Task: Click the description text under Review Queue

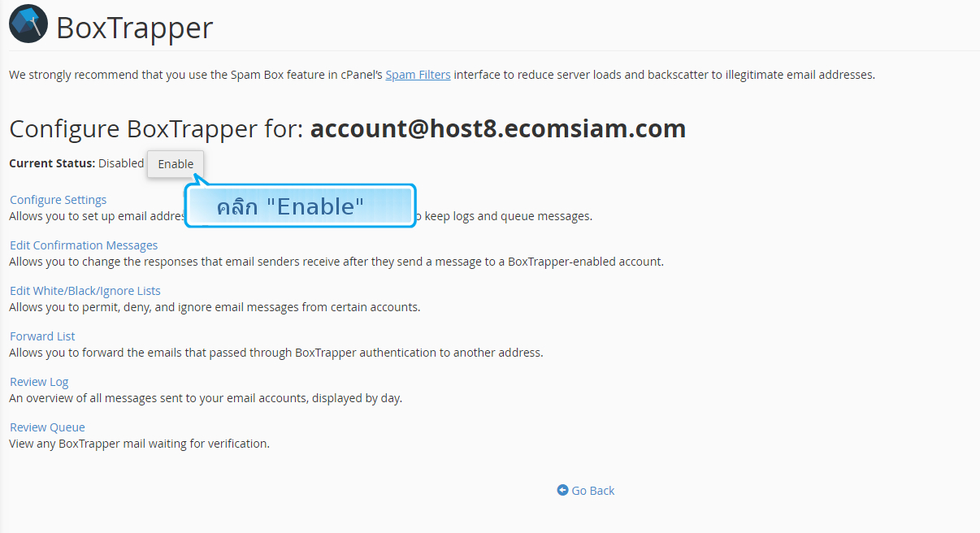Action: point(139,444)
